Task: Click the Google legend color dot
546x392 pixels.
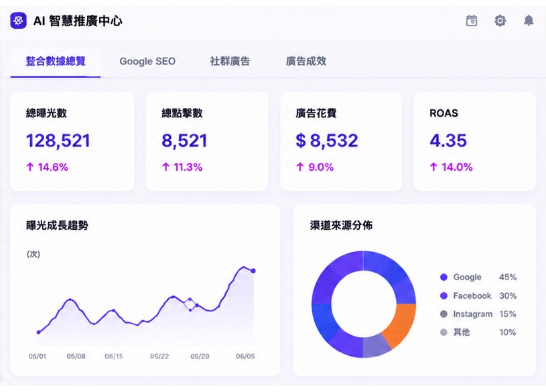Action: coord(443,277)
